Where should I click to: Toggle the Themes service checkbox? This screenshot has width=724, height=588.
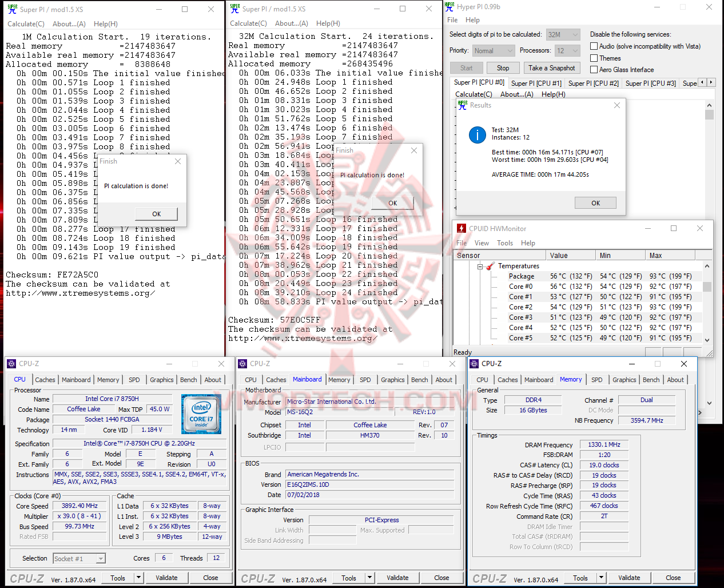click(594, 58)
